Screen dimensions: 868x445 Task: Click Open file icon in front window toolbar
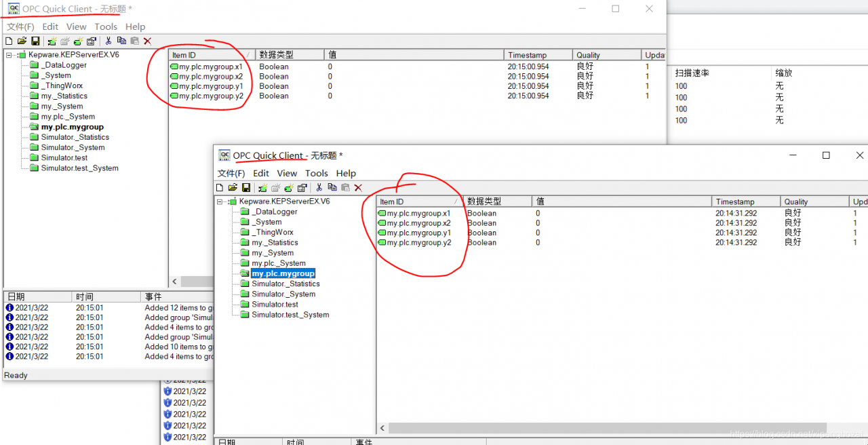233,188
